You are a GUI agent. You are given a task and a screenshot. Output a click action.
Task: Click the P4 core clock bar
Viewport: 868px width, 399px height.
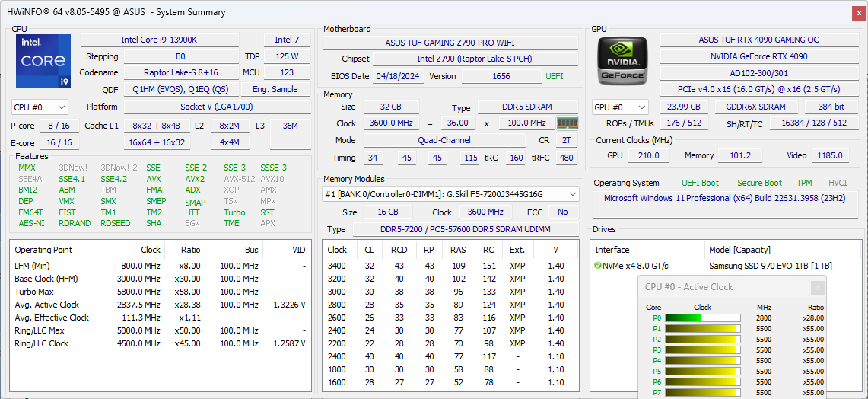(702, 361)
